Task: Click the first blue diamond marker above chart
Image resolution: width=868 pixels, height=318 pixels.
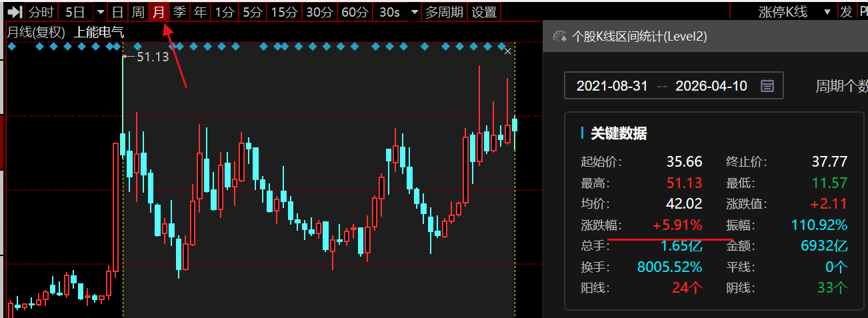Action: click(11, 47)
